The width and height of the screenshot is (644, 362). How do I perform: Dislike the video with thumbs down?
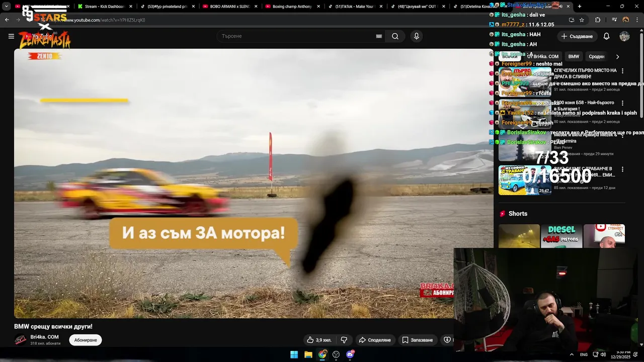click(344, 340)
